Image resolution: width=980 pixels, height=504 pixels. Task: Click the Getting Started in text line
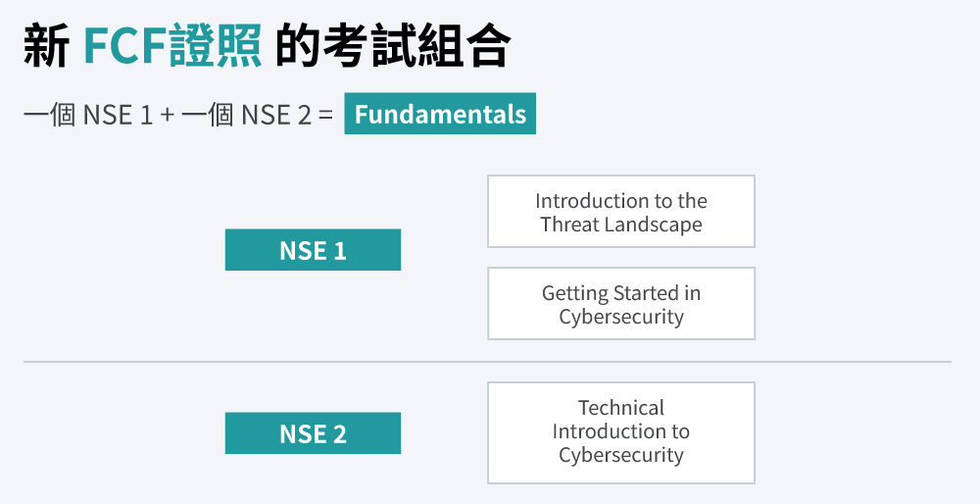point(621,292)
